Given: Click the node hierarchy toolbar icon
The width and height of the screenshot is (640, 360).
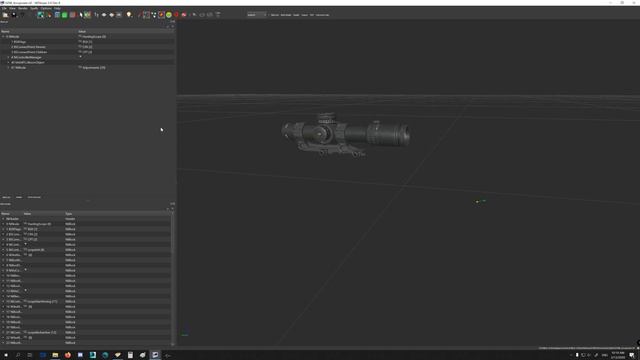Looking at the screenshot, I should [153, 15].
